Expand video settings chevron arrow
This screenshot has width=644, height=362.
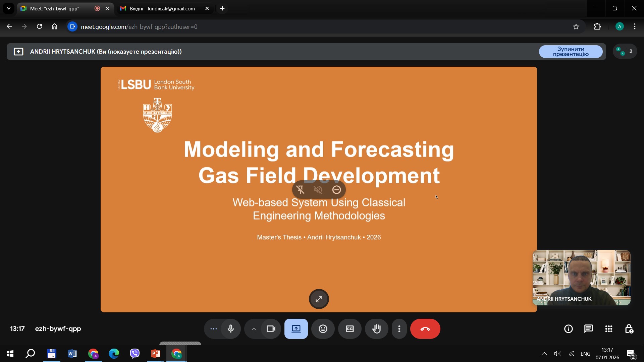coord(254,329)
